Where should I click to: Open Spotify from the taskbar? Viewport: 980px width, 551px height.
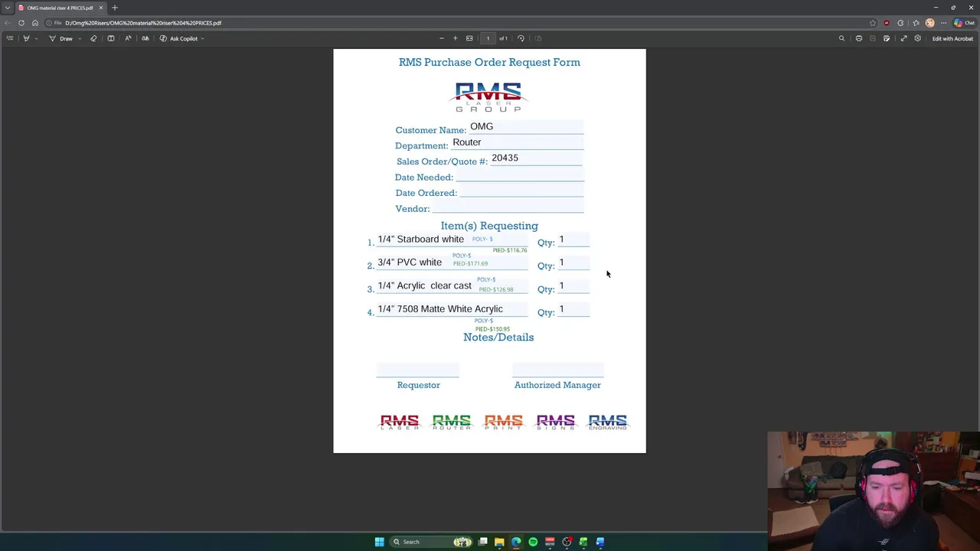[533, 542]
